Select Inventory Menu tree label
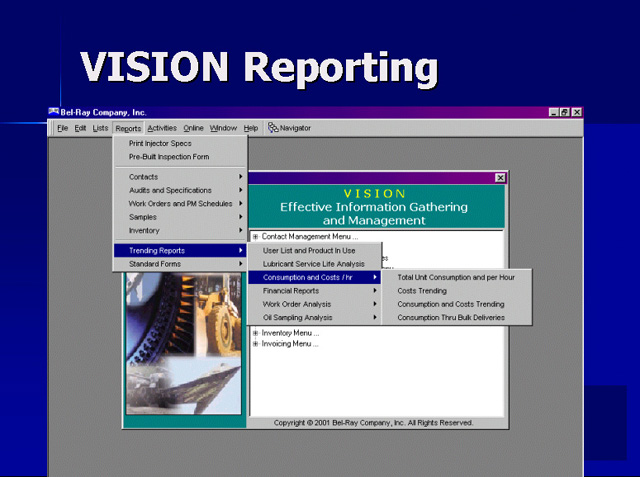This screenshot has width=640, height=477. [290, 333]
